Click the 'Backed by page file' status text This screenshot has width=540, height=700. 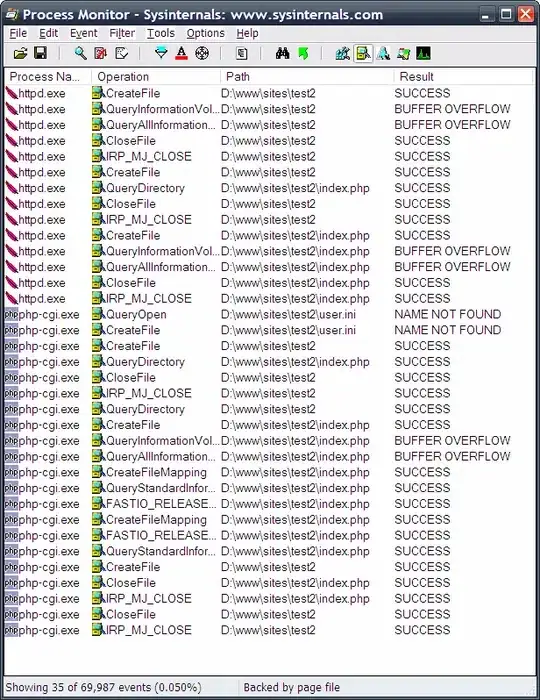click(x=291, y=687)
